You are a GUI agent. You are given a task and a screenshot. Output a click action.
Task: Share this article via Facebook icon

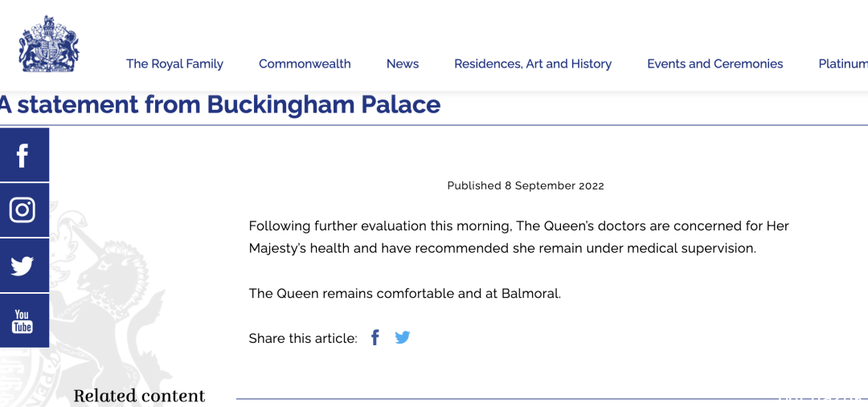coord(375,337)
